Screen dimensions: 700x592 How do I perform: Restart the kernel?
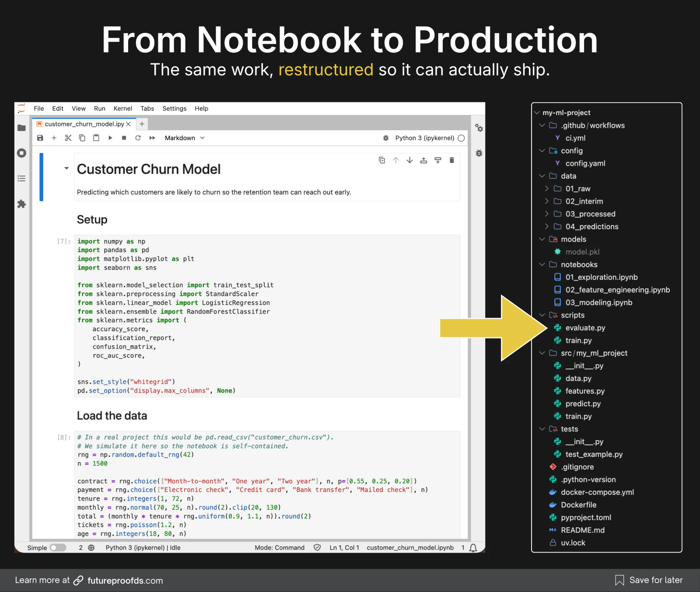(138, 138)
